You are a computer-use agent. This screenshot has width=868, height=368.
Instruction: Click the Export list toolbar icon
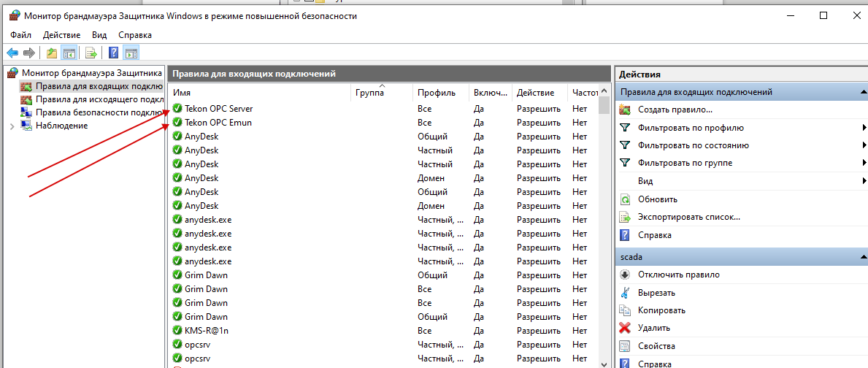91,53
